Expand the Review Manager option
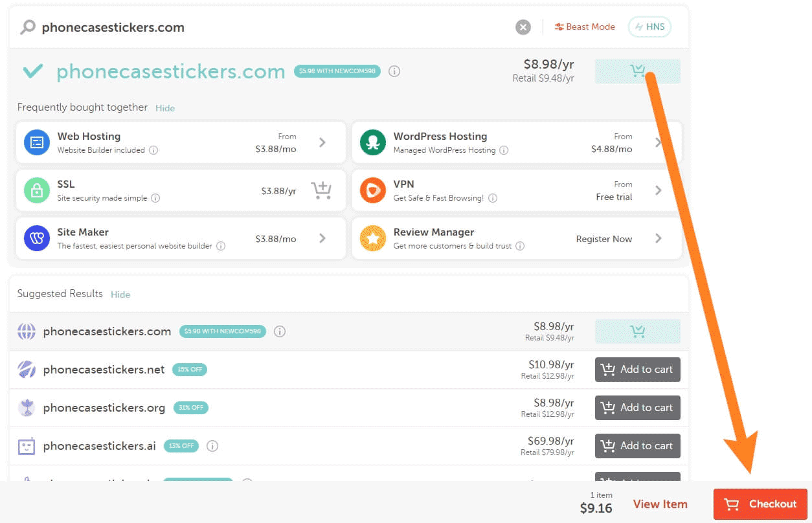 pyautogui.click(x=659, y=238)
